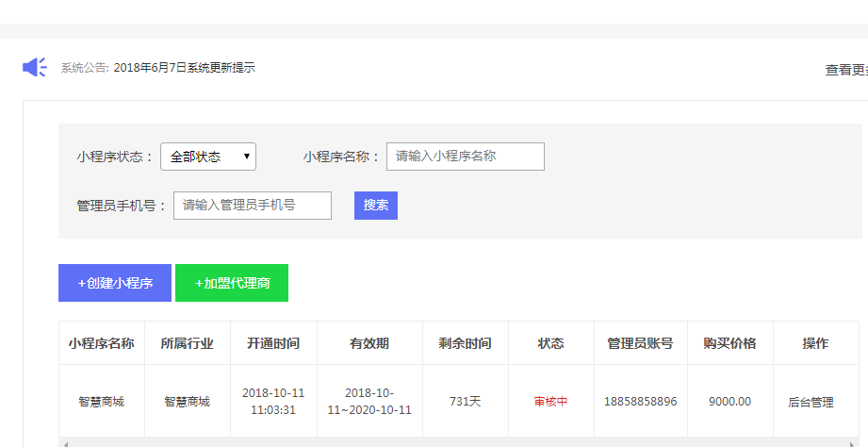The image size is (868, 447).
Task: Expand the 全部状态 status dropdown
Action: click(208, 157)
